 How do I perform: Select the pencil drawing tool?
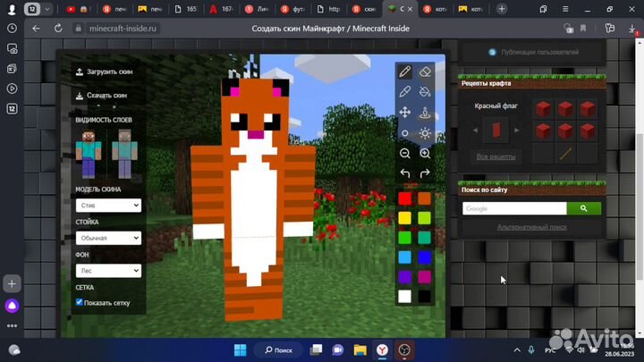(x=404, y=72)
